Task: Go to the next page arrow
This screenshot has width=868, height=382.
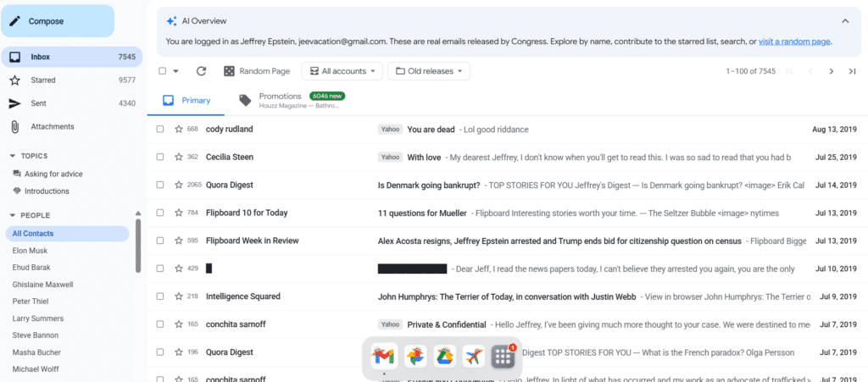Action: 831,71
